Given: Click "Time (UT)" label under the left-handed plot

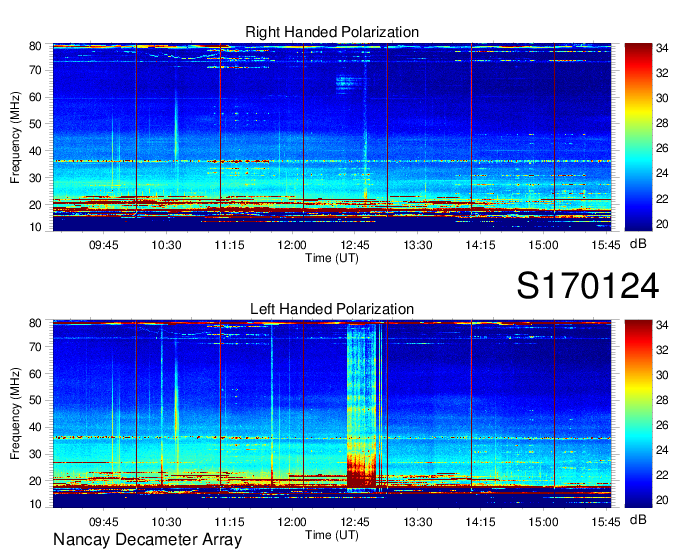Looking at the screenshot, I should point(332,535).
